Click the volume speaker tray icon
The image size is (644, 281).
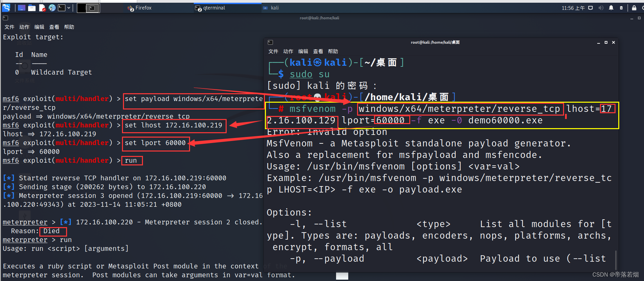coord(601,8)
